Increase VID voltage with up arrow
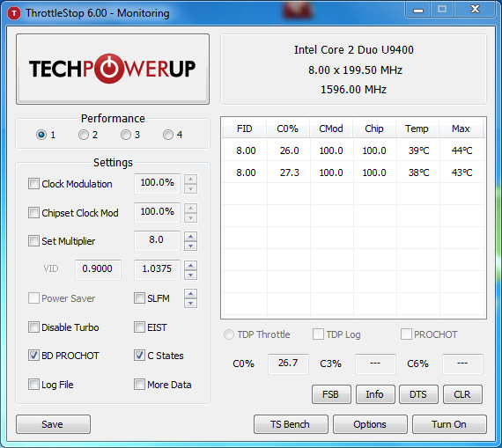 (191, 265)
